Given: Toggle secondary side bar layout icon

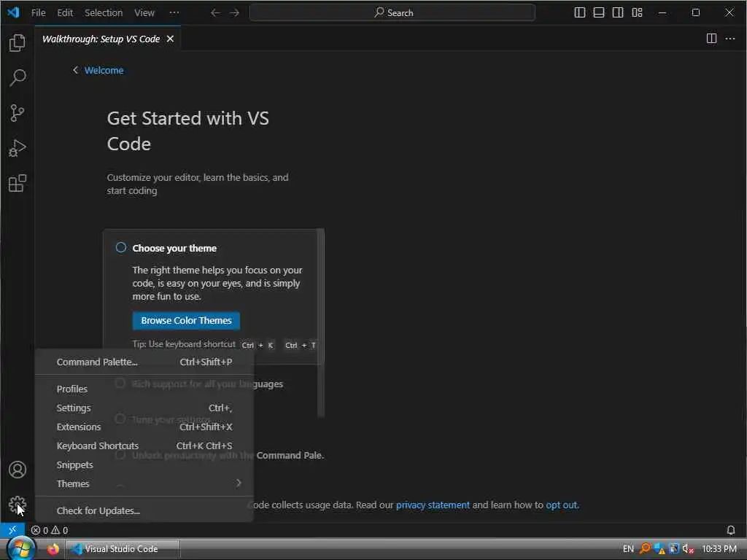Looking at the screenshot, I should click(618, 13).
